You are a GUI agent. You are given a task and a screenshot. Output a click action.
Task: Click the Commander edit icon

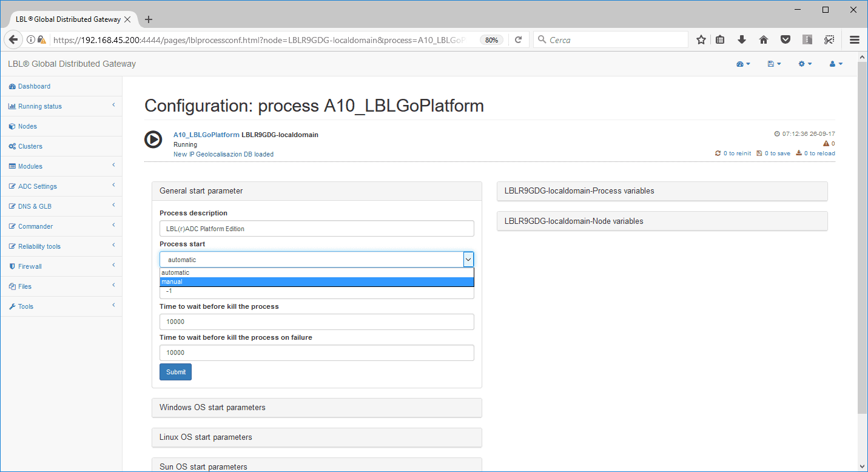(12, 226)
